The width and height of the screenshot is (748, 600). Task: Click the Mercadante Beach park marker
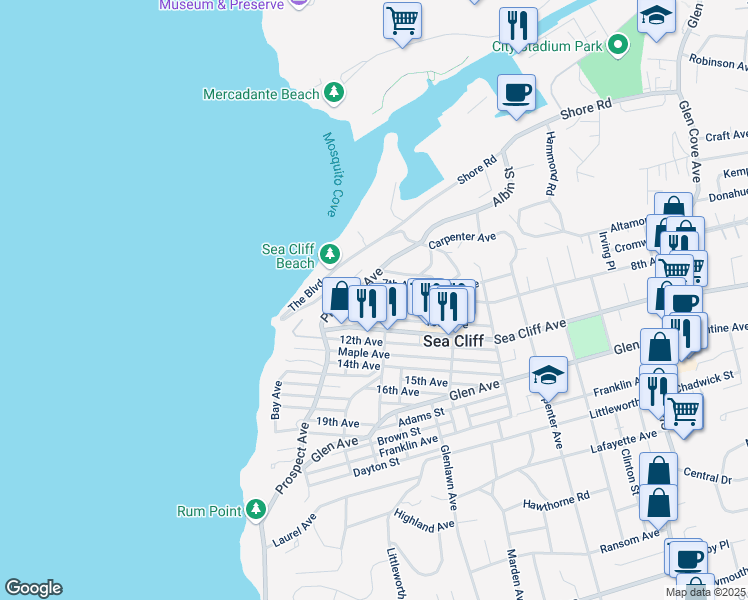click(x=333, y=93)
